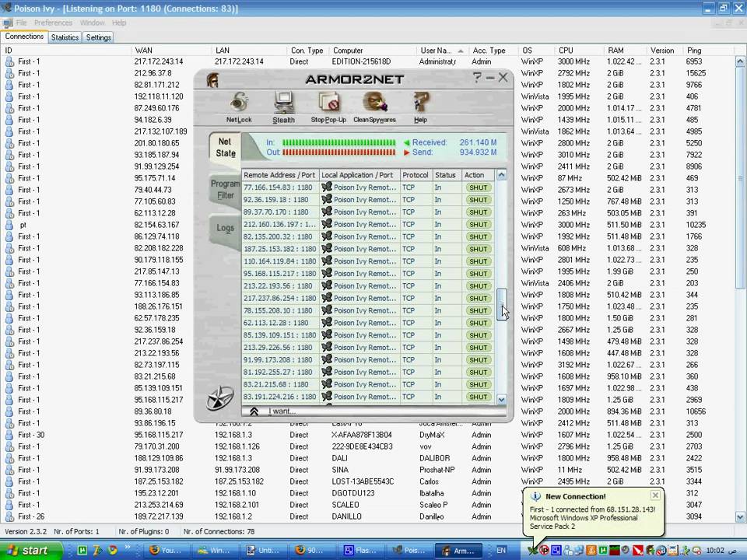
Task: Sort connections by User Name column
Action: (440, 51)
